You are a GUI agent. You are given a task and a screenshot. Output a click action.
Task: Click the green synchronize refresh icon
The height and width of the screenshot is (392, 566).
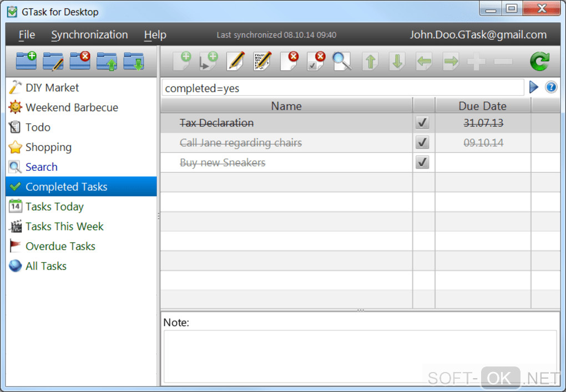540,61
